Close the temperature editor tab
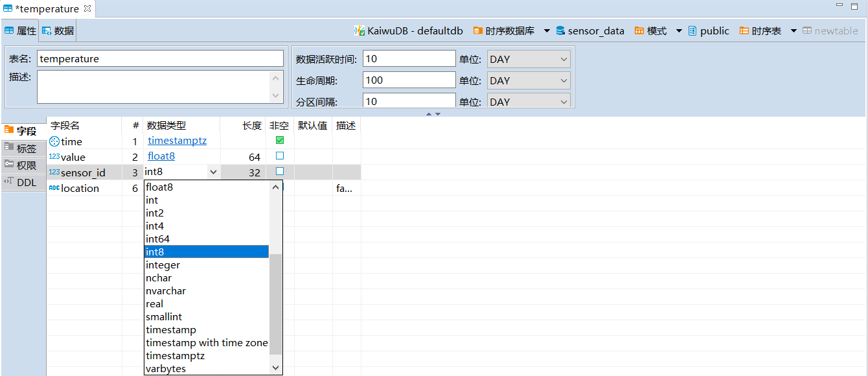 coord(87,8)
